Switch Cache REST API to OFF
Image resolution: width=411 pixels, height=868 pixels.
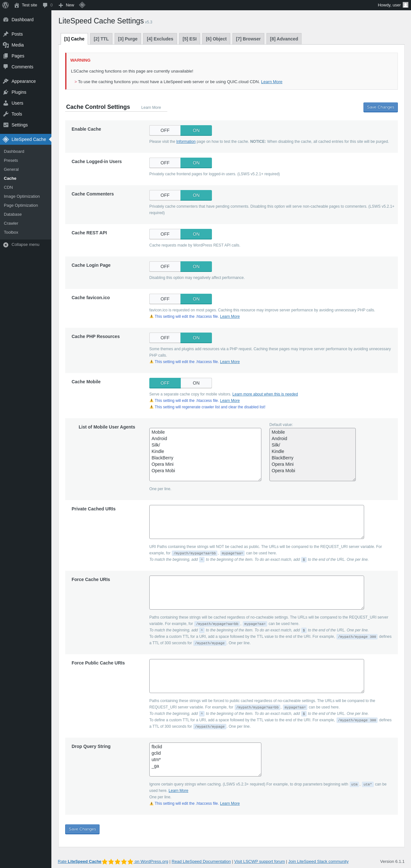click(x=165, y=234)
